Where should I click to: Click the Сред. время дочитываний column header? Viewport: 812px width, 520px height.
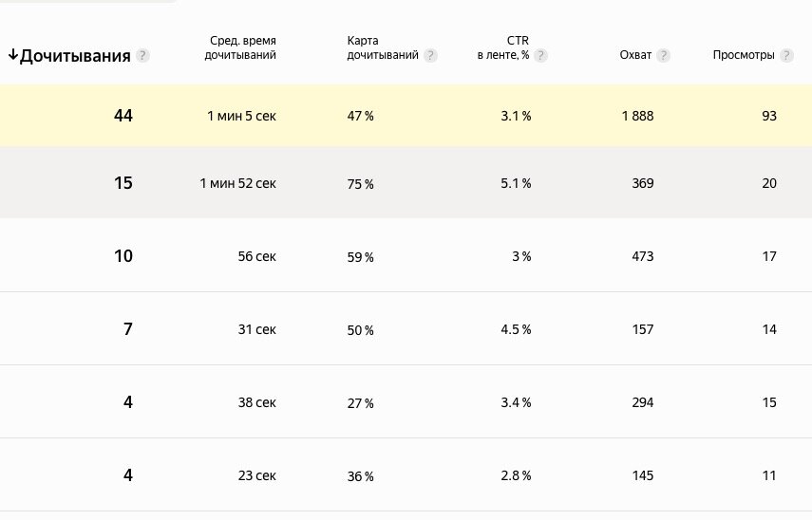(242, 47)
